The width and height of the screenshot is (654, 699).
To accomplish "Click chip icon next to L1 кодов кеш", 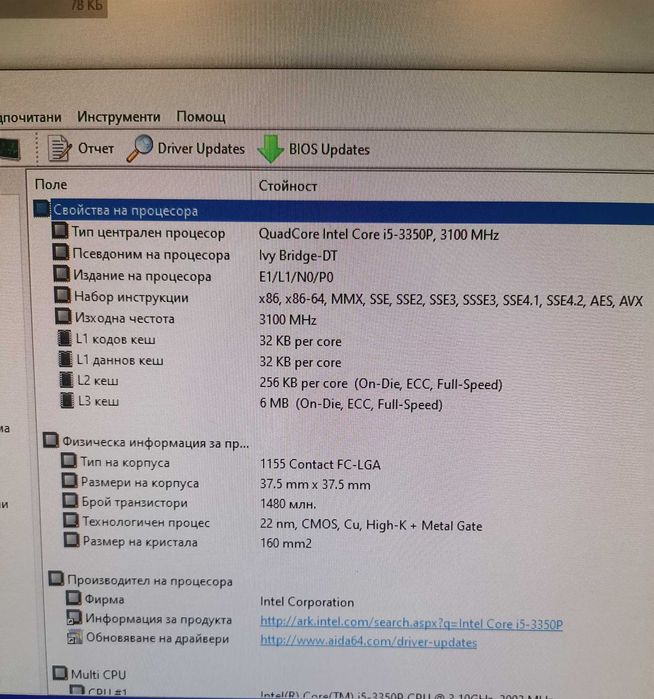I will (65, 337).
